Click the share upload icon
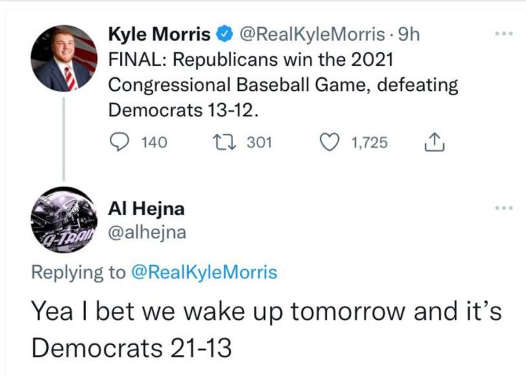Viewport: 526px width, 376px height. (x=435, y=142)
